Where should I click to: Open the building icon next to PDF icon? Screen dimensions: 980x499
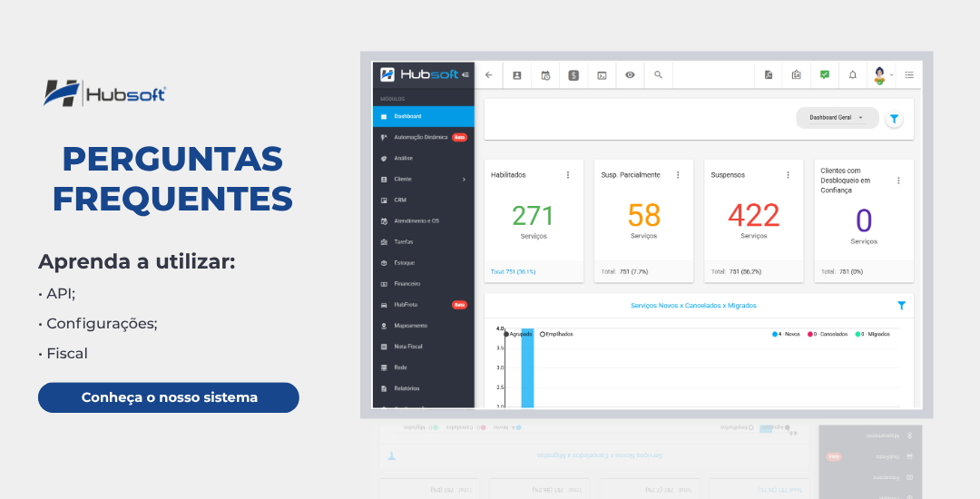797,75
